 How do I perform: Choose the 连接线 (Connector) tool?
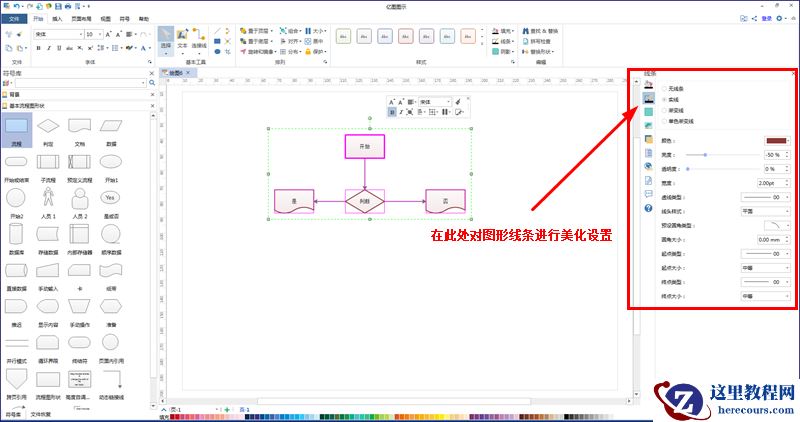pos(199,40)
